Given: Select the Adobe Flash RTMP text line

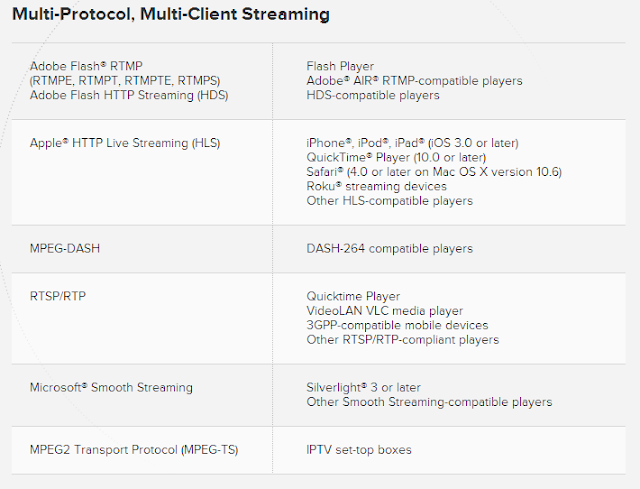Looking at the screenshot, I should 86,66.
